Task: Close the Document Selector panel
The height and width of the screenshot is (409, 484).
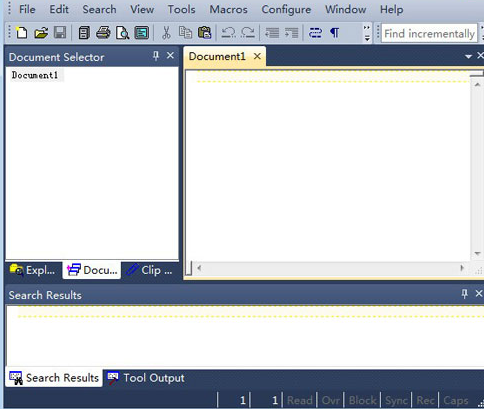Action: pos(170,56)
